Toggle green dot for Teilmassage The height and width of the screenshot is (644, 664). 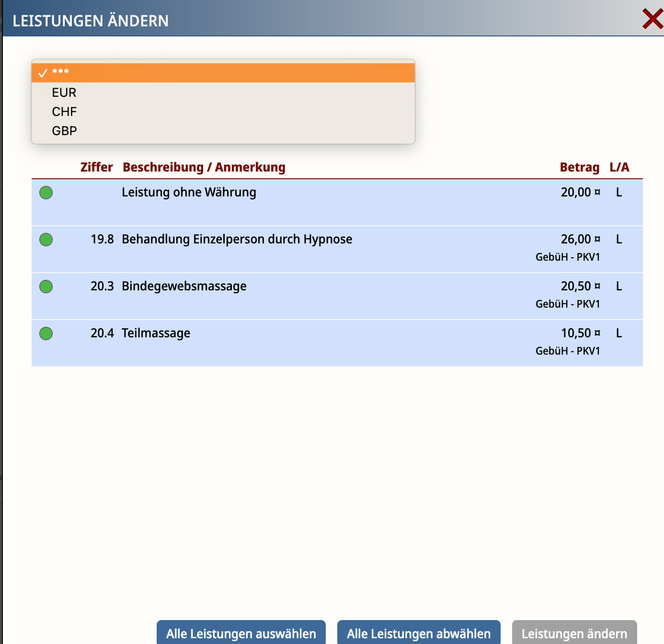(x=46, y=333)
